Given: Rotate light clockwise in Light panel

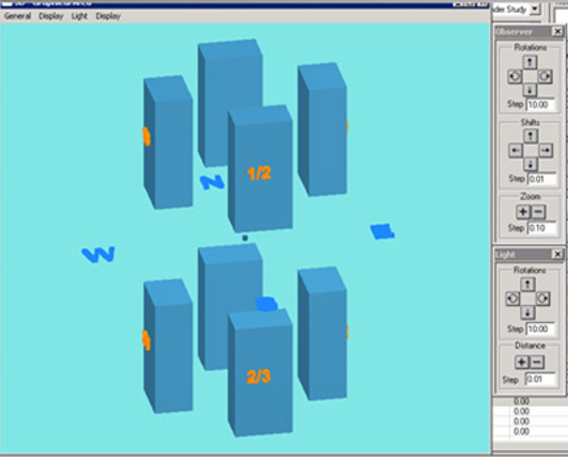Looking at the screenshot, I should (543, 299).
